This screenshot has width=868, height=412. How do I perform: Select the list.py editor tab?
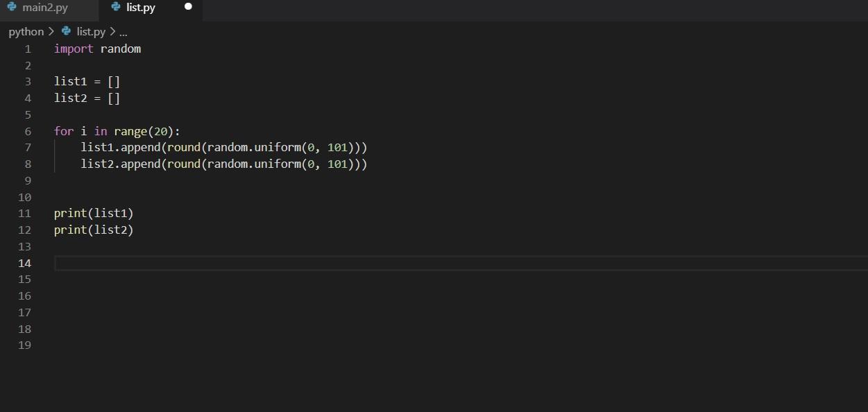140,8
